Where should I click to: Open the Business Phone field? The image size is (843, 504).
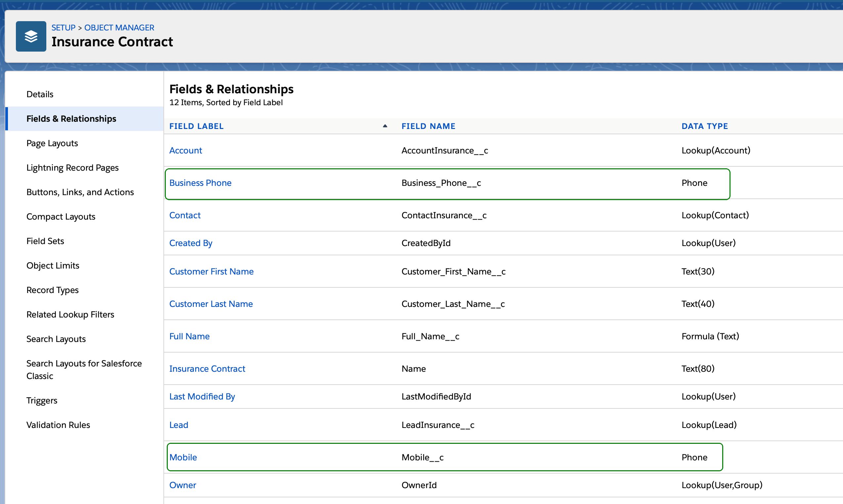click(200, 183)
